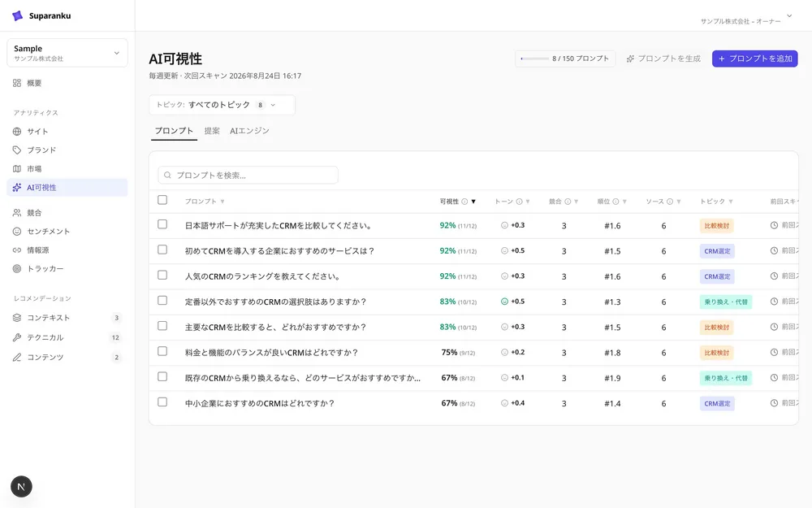Screen dimensions: 812x508
Task: Click the プロンプトを生成 button
Action: [663, 59]
